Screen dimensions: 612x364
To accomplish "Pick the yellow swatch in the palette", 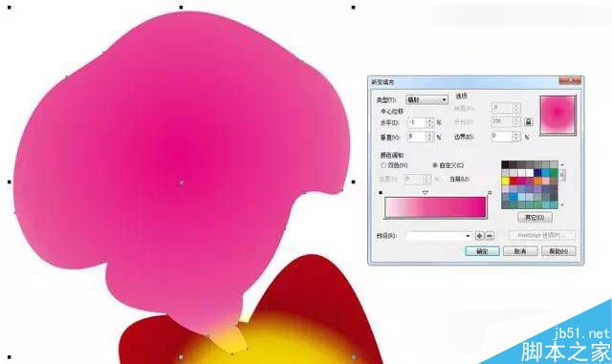I will tap(506, 181).
